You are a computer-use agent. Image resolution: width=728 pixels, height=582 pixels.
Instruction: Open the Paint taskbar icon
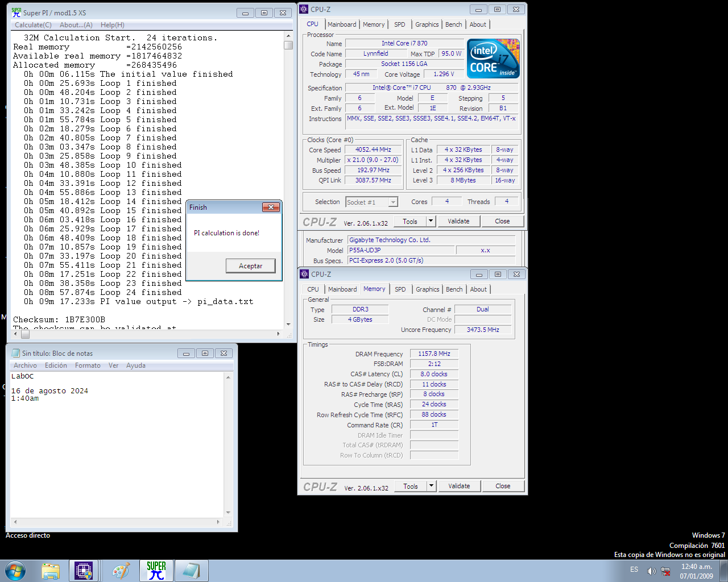point(121,571)
